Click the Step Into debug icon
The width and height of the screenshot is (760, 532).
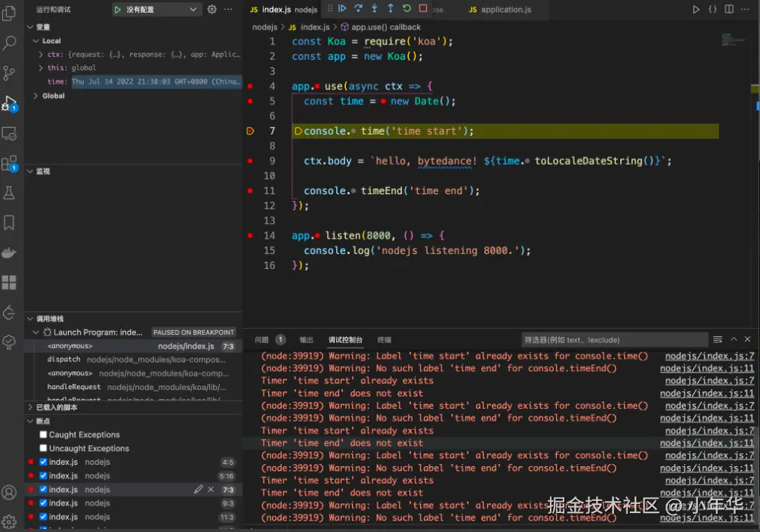(374, 8)
